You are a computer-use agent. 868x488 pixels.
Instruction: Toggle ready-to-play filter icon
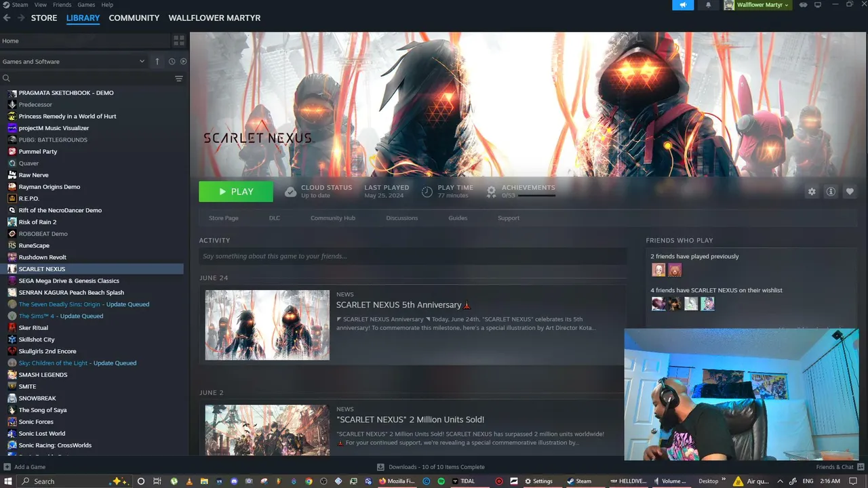pyautogui.click(x=183, y=61)
